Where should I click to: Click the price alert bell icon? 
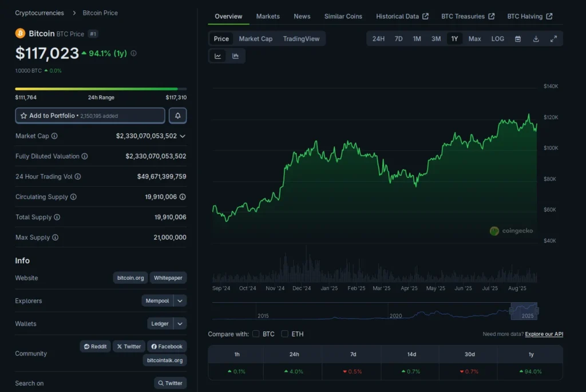pos(178,116)
